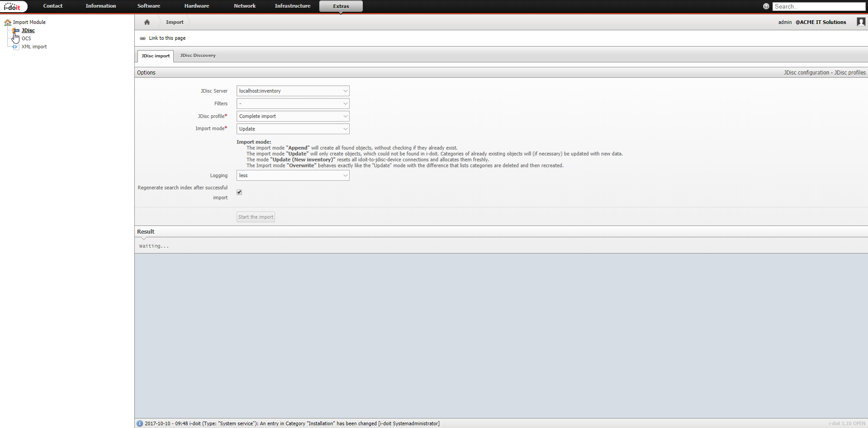
Task: Click the JDisc import icon in the sidebar
Action: (x=16, y=30)
